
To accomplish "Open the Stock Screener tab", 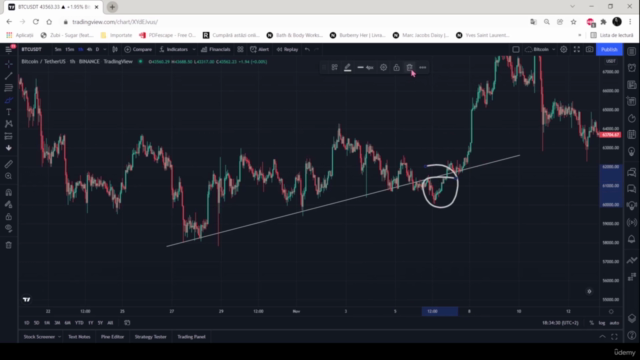I will [39, 337].
